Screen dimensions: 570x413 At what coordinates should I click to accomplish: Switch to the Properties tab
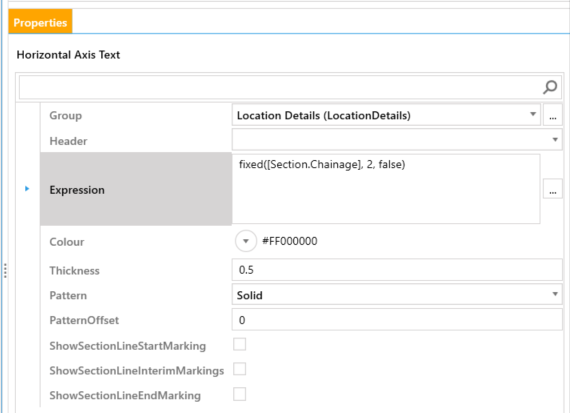point(40,22)
